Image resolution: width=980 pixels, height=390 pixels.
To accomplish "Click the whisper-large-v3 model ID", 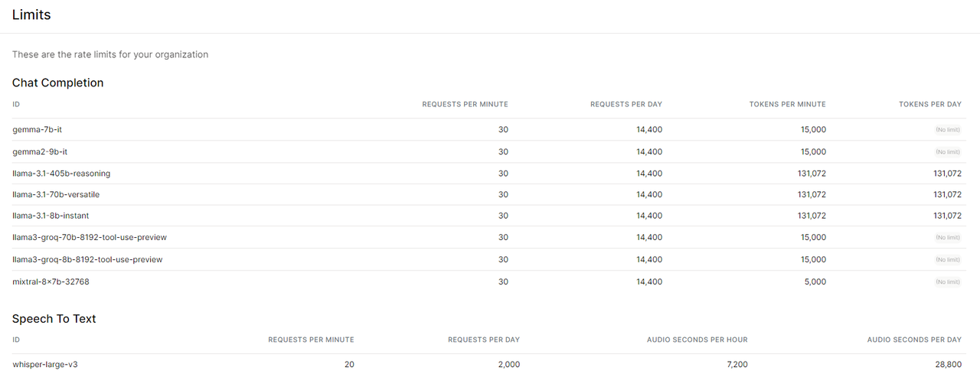I will point(45,365).
